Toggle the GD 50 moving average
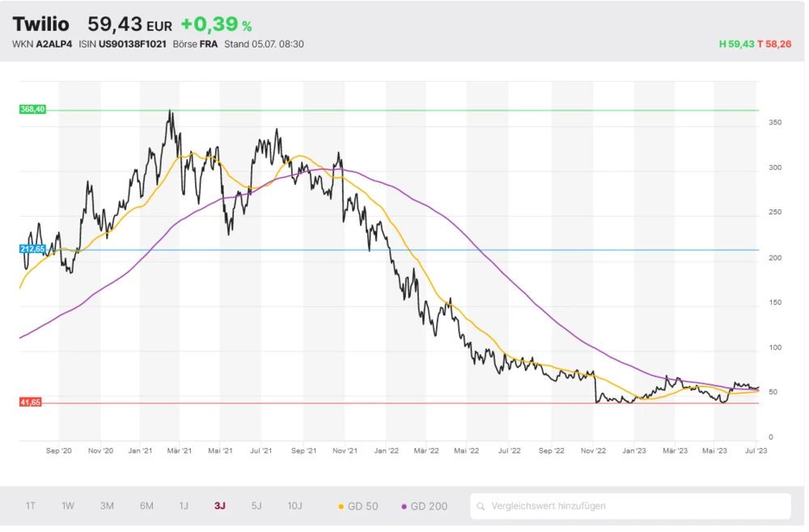The image size is (809, 532). coord(358,506)
